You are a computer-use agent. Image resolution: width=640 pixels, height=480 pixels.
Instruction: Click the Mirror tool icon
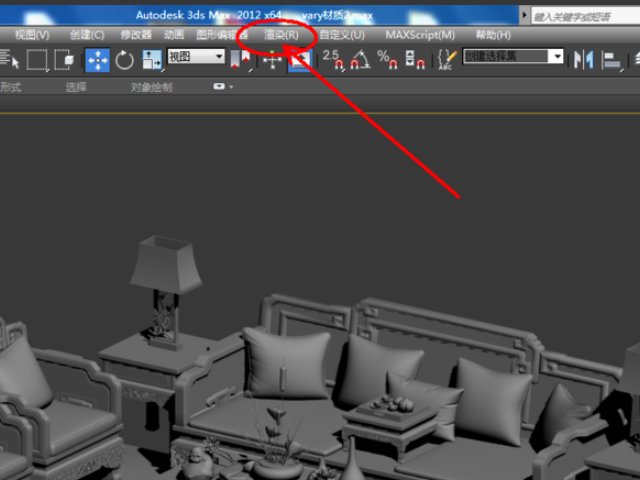click(582, 60)
